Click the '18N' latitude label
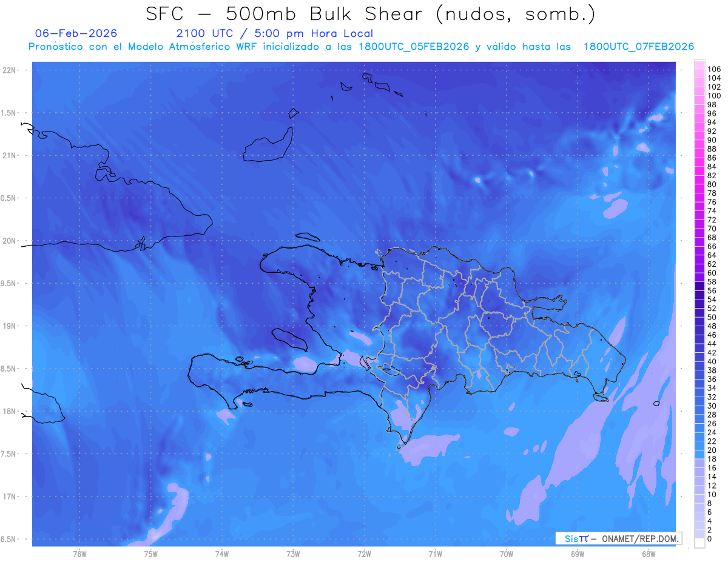Screen dimensions: 728x562 9,411
